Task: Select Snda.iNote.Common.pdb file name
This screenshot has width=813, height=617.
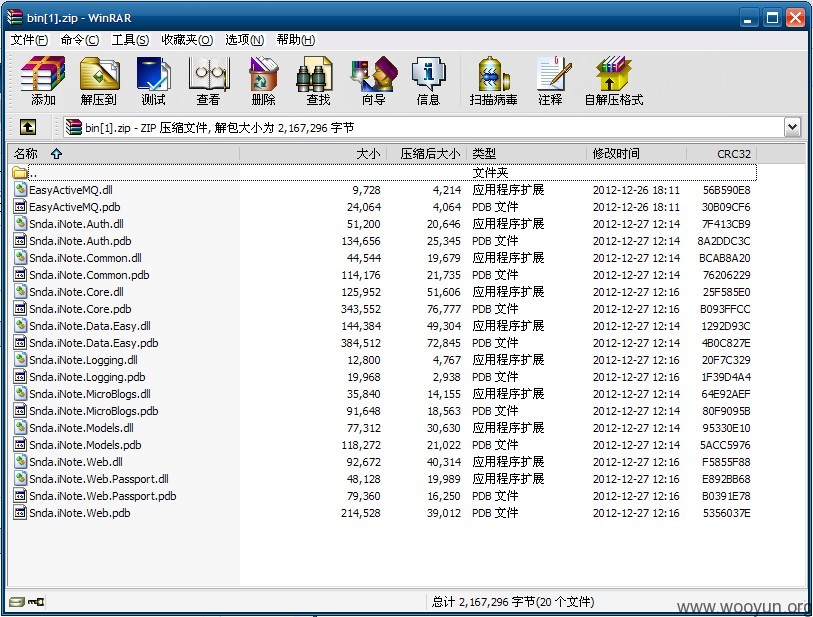Action: [x=89, y=275]
